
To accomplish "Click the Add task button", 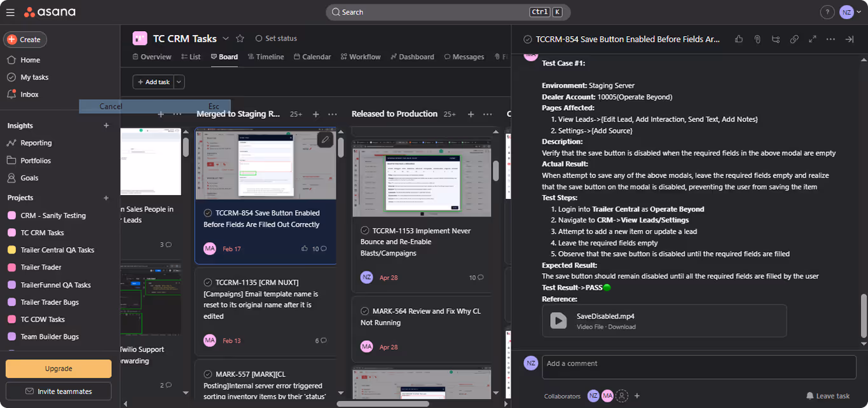I will (153, 82).
